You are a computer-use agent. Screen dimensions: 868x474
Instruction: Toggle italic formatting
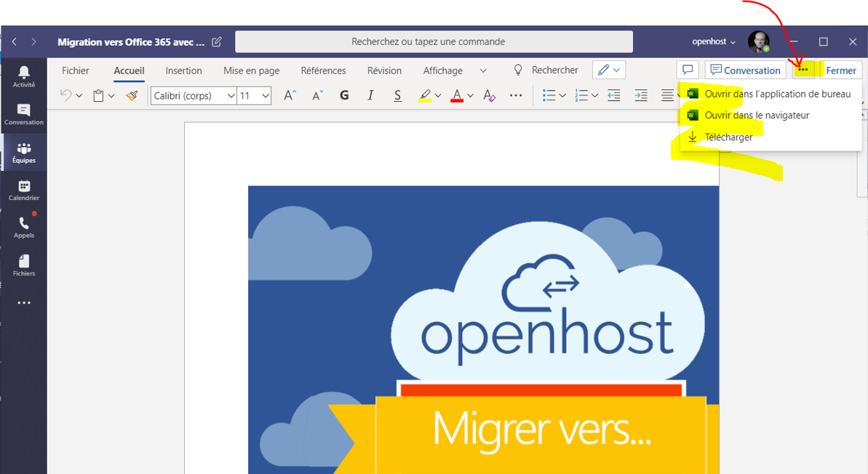(x=370, y=95)
